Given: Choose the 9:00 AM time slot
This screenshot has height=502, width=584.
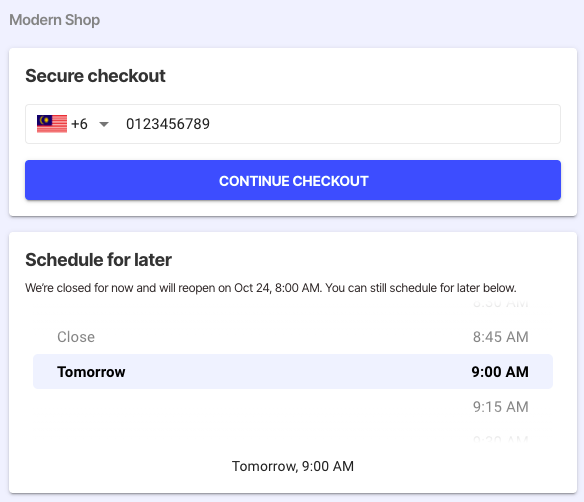Looking at the screenshot, I should click(500, 372).
